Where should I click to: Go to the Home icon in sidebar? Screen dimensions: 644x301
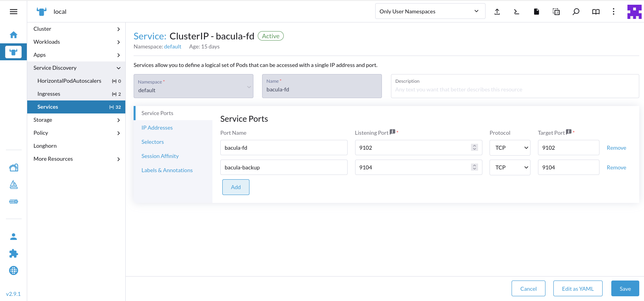(13, 35)
